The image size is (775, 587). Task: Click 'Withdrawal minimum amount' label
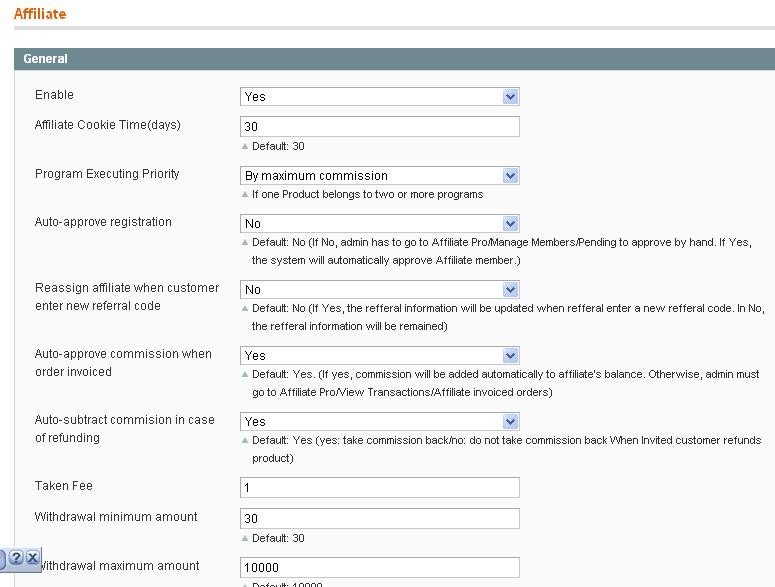click(116, 517)
